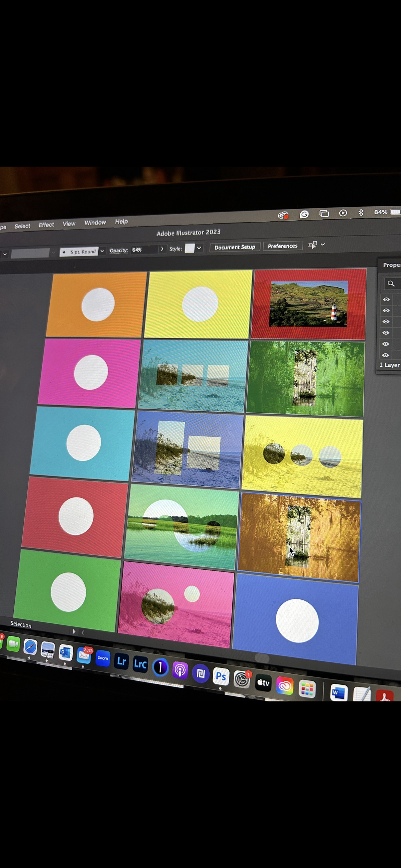Click the Bluetooth icon in menu bar
The image size is (401, 868).
[361, 213]
